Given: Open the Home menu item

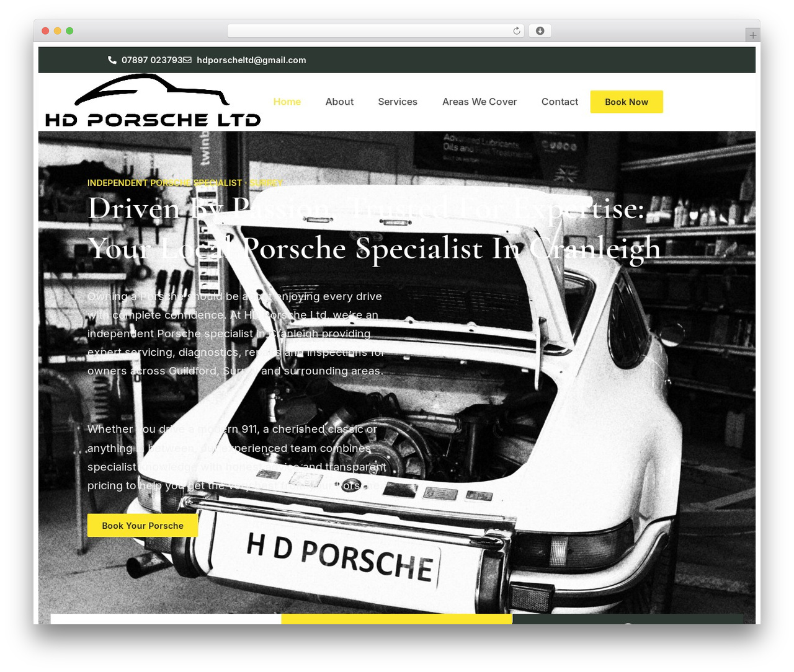Looking at the screenshot, I should pyautogui.click(x=287, y=102).
